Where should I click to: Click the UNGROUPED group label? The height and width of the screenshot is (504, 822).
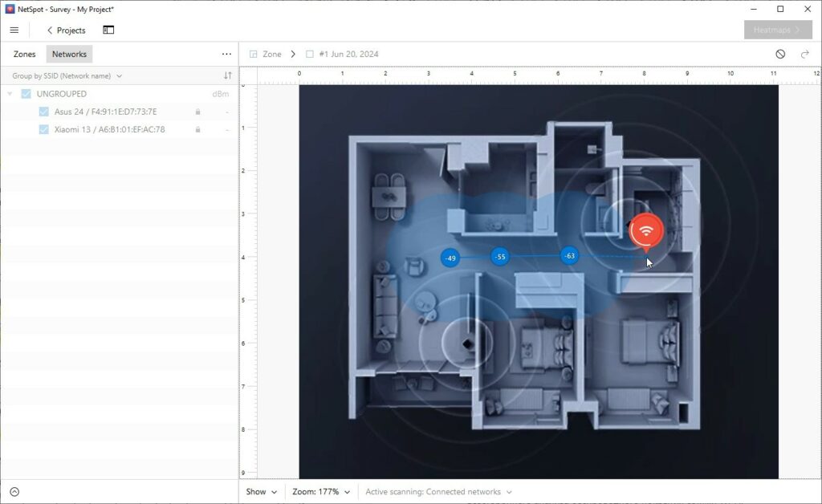61,94
